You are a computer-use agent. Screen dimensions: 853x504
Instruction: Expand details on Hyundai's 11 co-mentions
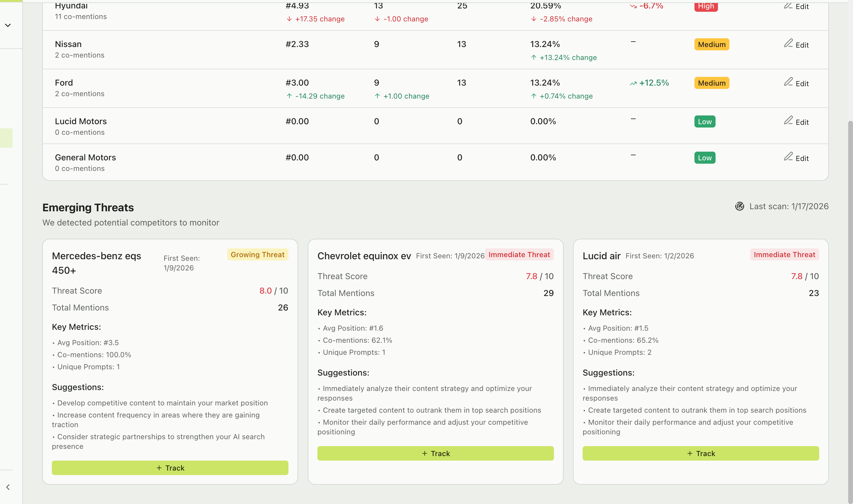80,16
